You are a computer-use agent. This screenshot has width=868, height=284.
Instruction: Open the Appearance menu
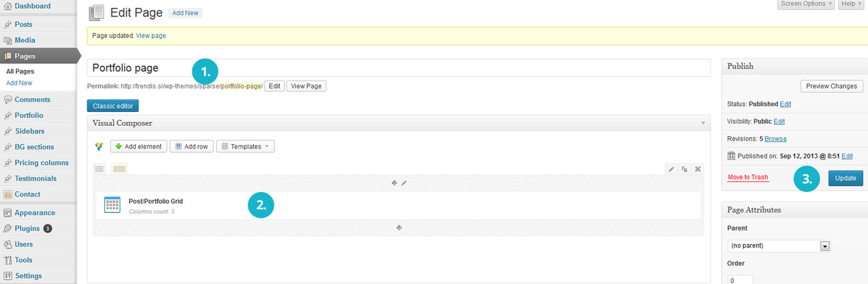(x=35, y=213)
